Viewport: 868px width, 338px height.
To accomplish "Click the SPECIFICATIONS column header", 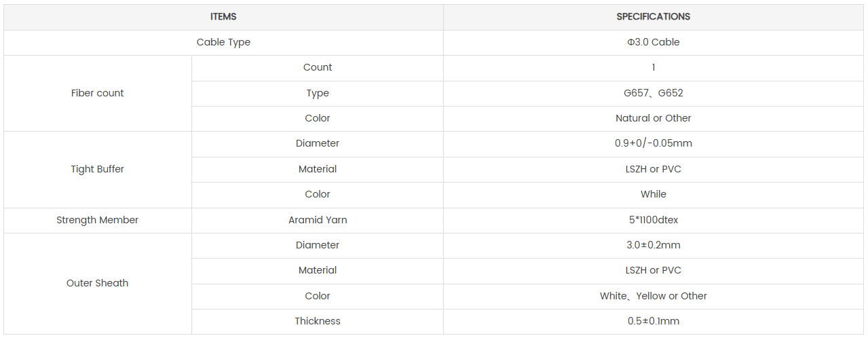I will point(654,17).
